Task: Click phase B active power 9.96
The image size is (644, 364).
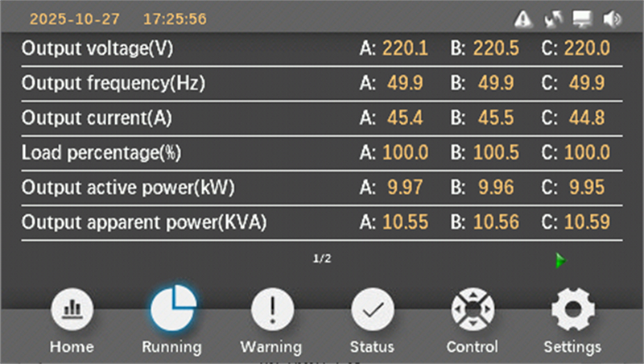Action: click(496, 188)
